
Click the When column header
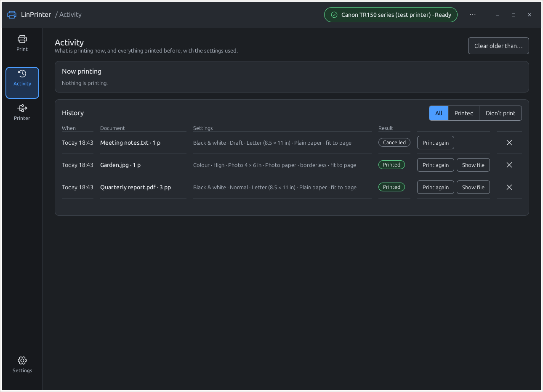tap(69, 128)
